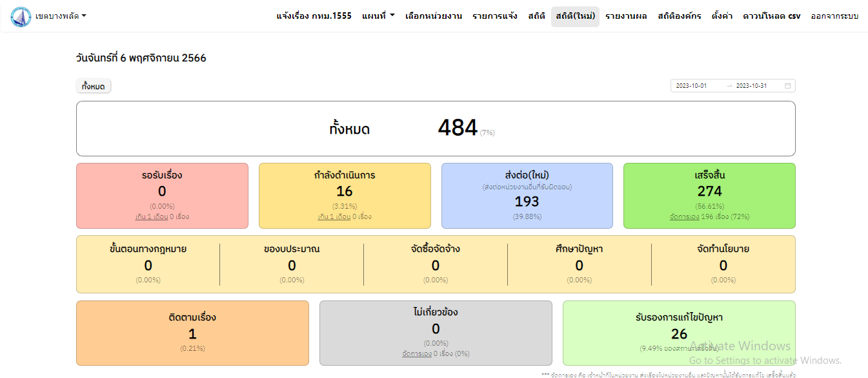The width and height of the screenshot is (868, 378).
Task: Click the calendar icon in date range picker
Action: click(787, 86)
